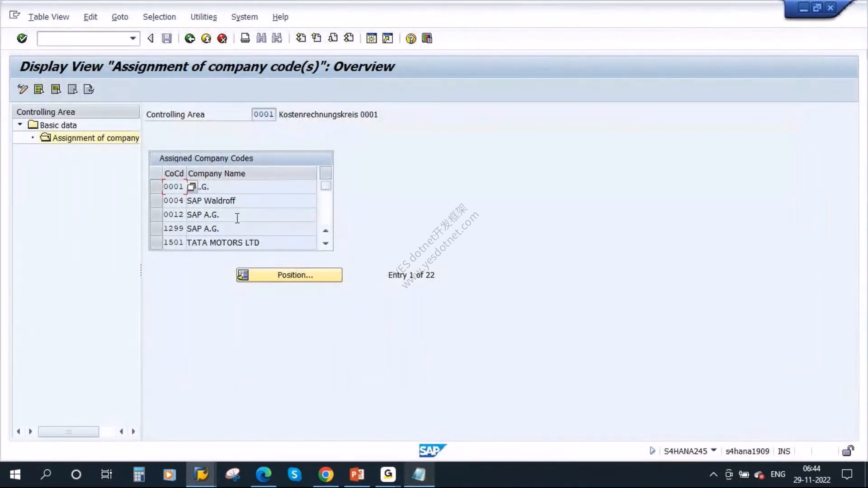This screenshot has height=488, width=868.
Task: Collapse the Basic data tree node
Action: pyautogui.click(x=20, y=124)
